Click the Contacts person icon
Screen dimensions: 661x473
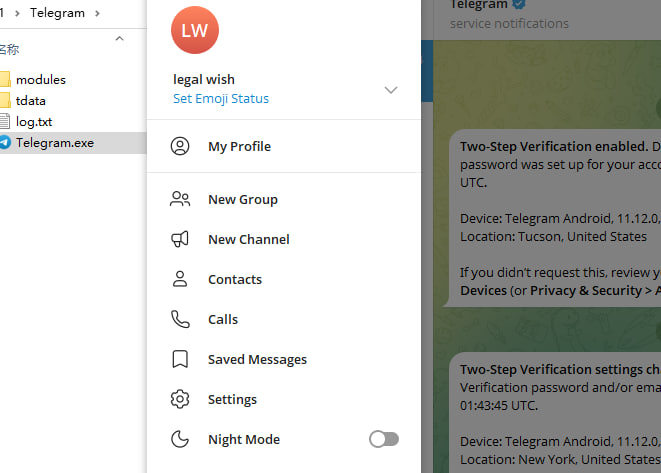(180, 279)
